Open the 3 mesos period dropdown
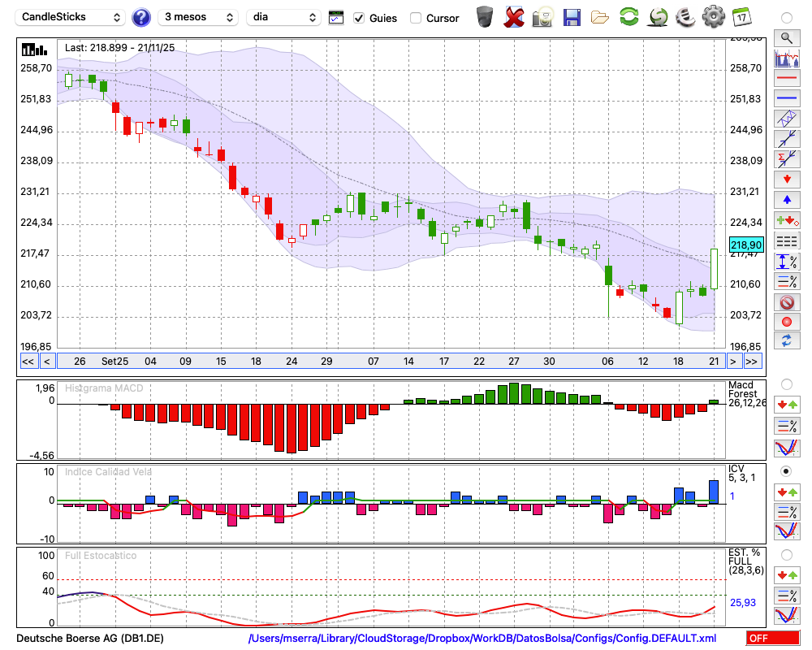Image resolution: width=812 pixels, height=650 pixels. pos(197,17)
